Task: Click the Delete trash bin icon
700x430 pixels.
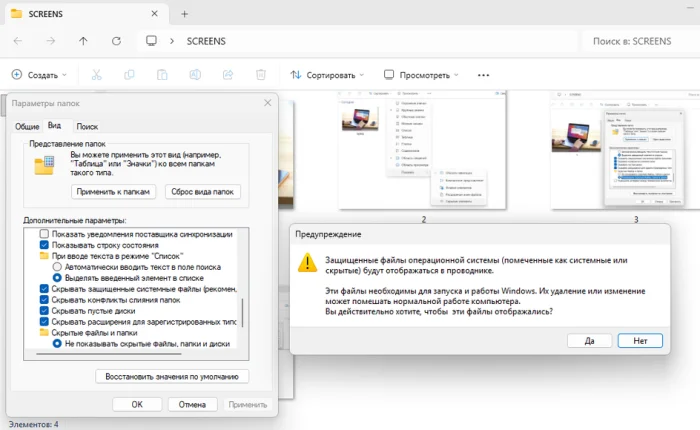Action: pyautogui.click(x=261, y=75)
